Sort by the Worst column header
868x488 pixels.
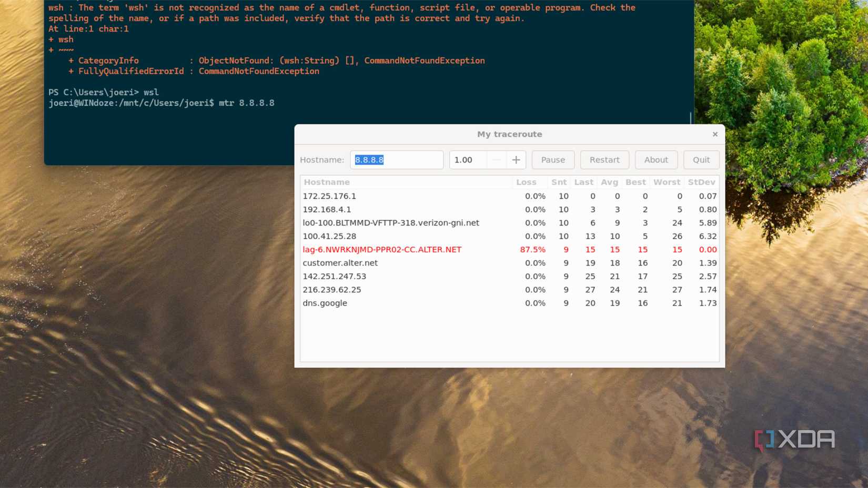667,182
